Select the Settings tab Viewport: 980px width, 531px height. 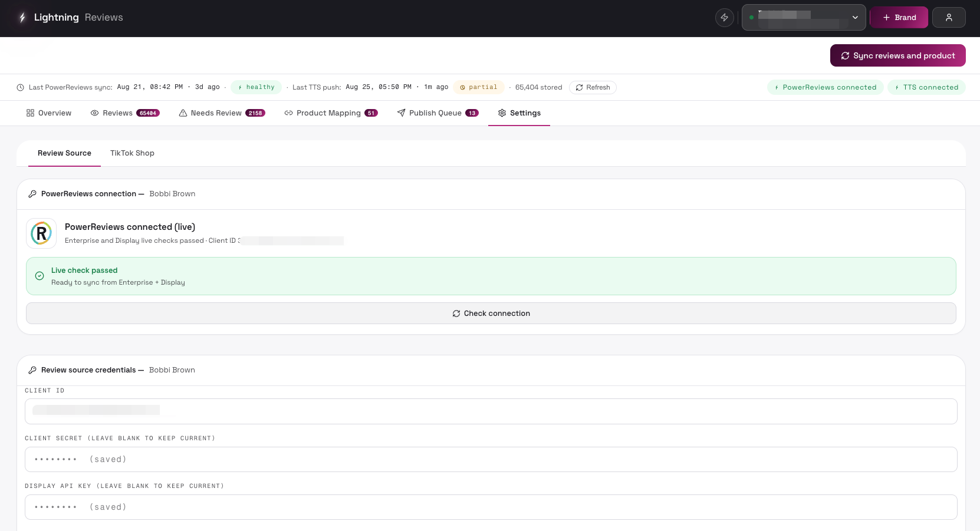(519, 113)
